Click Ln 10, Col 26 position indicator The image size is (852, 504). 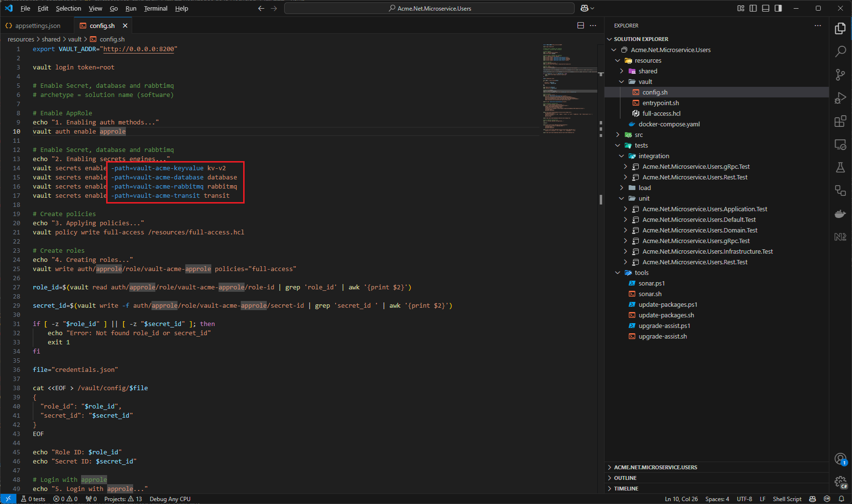681,499
